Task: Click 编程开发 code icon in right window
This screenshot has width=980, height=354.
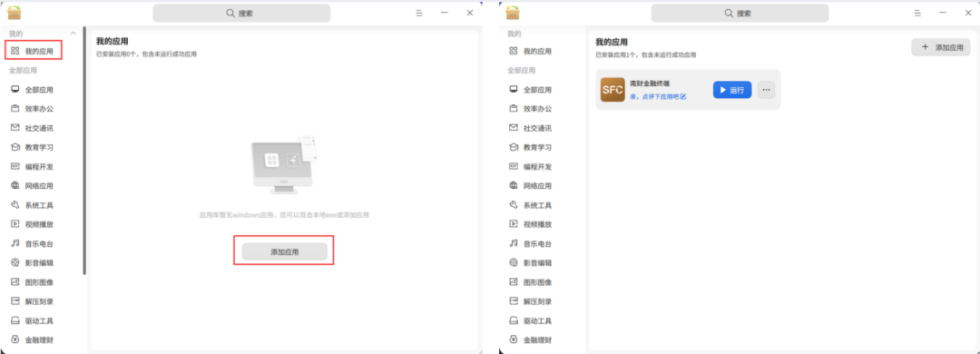Action: [514, 166]
